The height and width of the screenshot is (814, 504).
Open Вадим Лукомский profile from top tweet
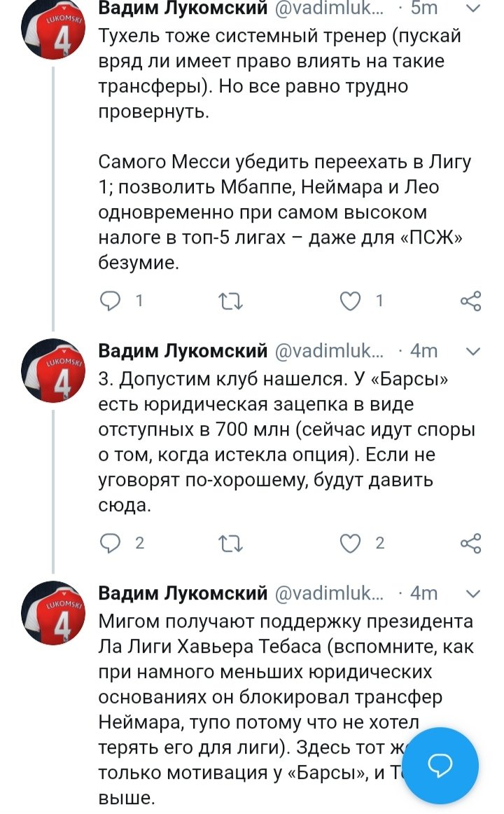(x=183, y=9)
